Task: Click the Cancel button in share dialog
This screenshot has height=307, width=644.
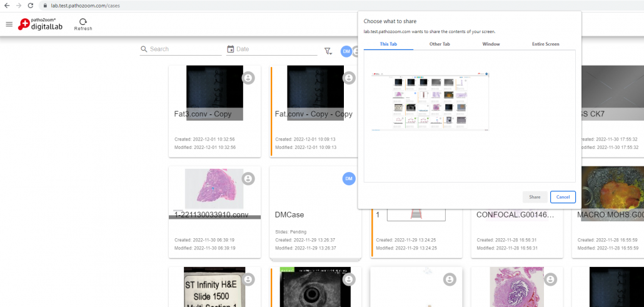Action: tap(563, 197)
